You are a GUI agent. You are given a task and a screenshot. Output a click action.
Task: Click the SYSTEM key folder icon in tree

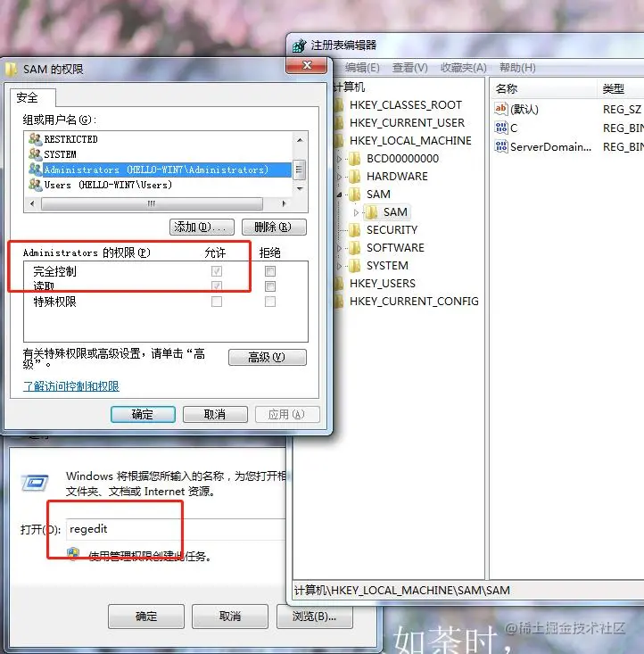[x=355, y=266]
